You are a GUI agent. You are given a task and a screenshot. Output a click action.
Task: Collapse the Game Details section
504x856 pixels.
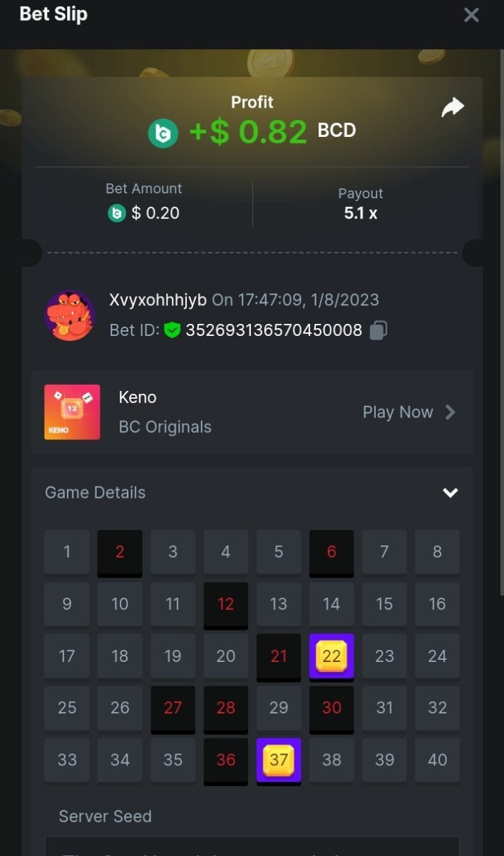451,493
